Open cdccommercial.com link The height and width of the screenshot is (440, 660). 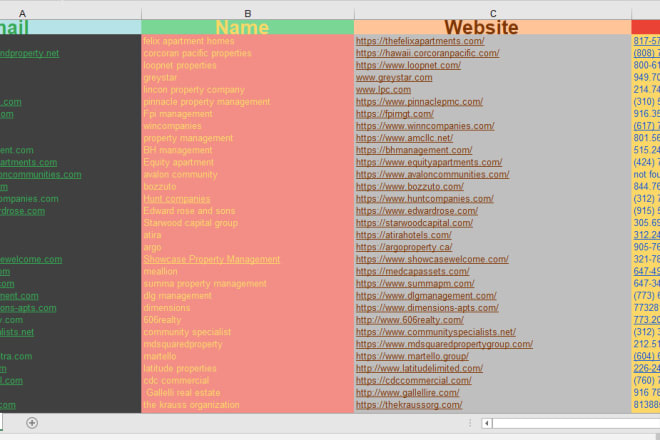click(x=414, y=381)
